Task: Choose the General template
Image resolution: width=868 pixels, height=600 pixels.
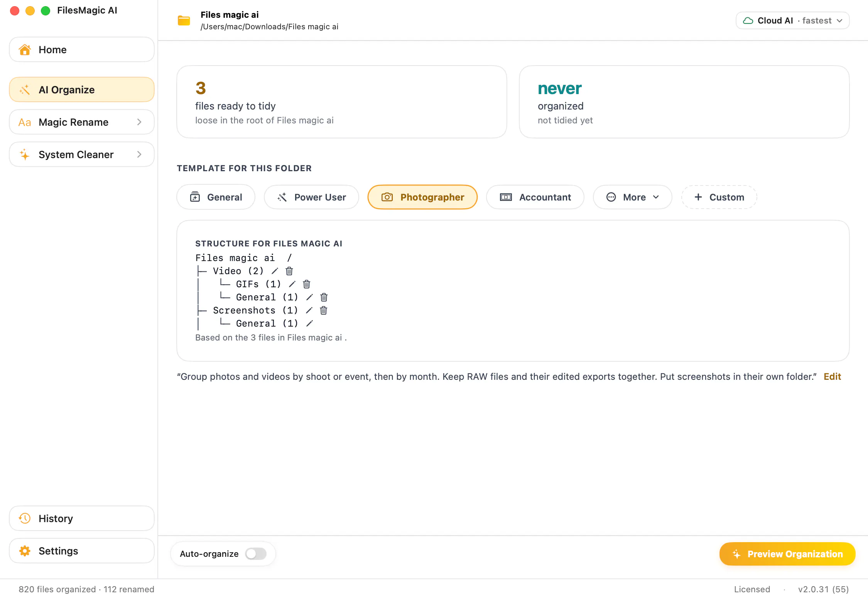Action: tap(216, 197)
